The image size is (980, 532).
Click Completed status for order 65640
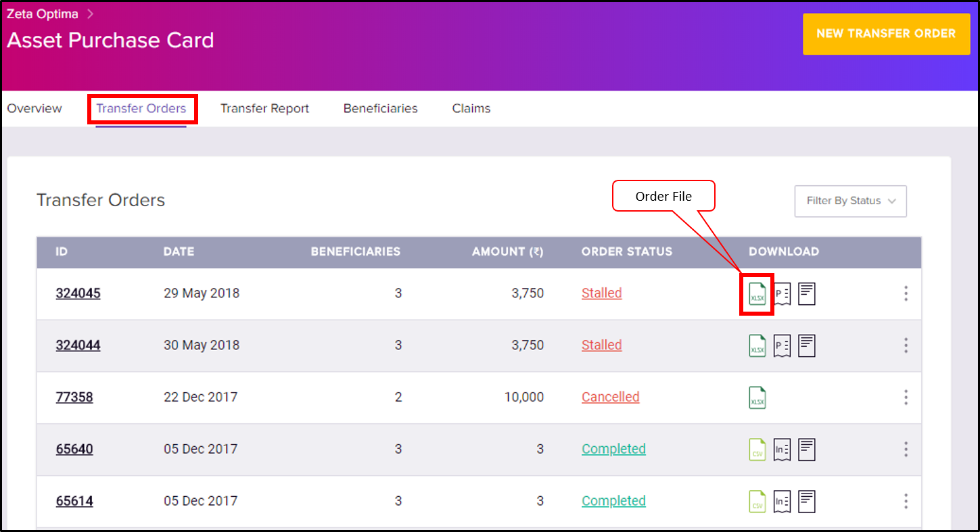[x=614, y=449]
